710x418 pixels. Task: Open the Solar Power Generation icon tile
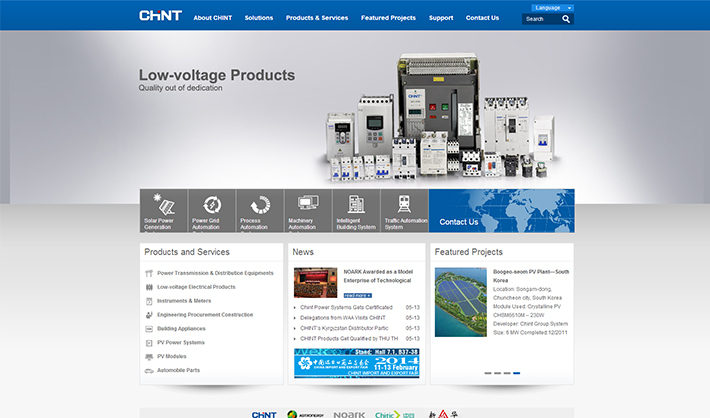(x=163, y=204)
